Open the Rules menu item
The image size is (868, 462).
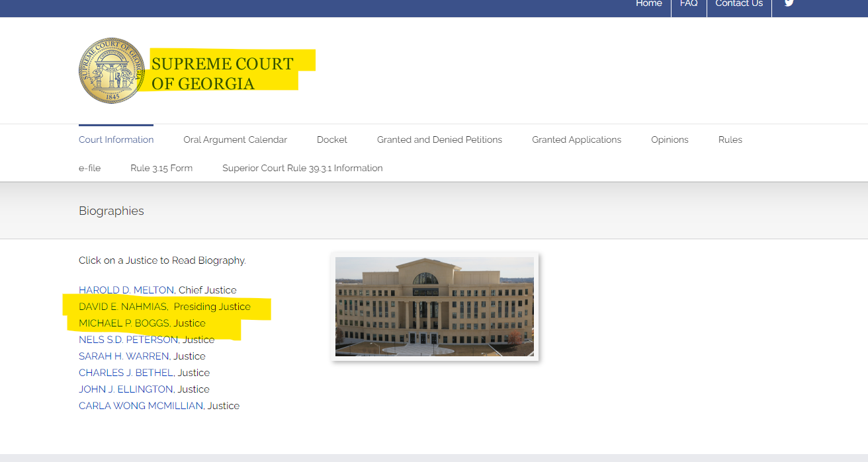pos(730,139)
